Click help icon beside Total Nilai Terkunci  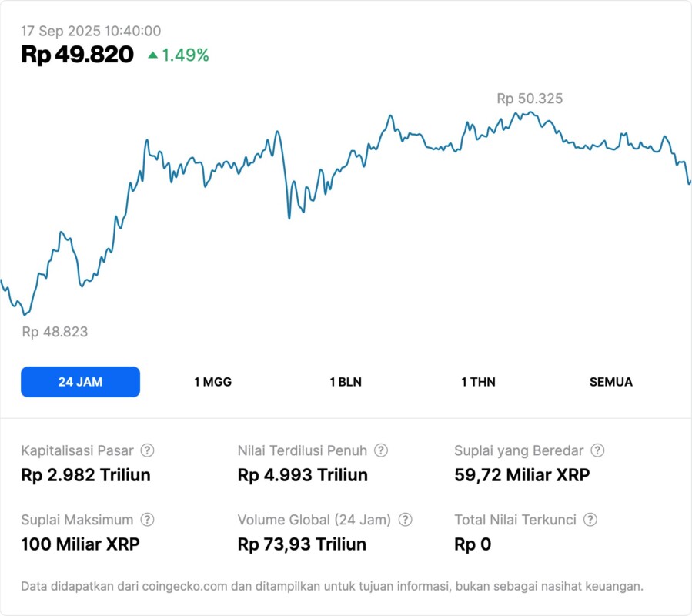coord(590,520)
